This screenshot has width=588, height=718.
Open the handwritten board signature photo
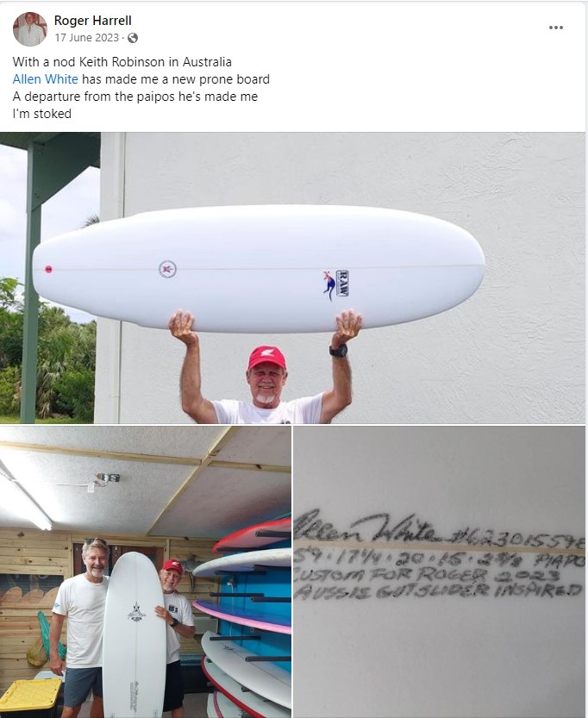click(439, 572)
